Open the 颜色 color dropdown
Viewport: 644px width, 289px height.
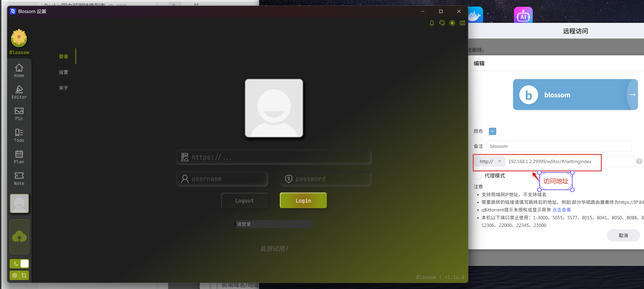click(x=492, y=131)
